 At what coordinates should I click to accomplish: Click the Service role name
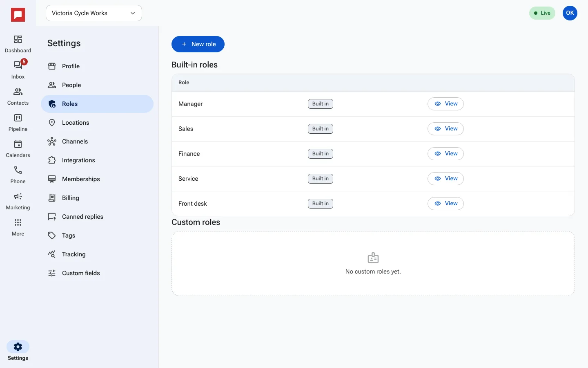point(188,179)
